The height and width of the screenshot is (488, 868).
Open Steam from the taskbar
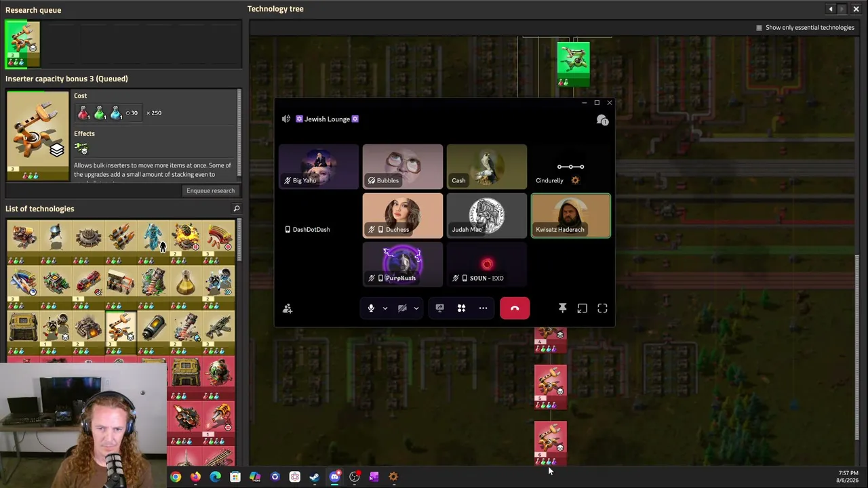314,477
